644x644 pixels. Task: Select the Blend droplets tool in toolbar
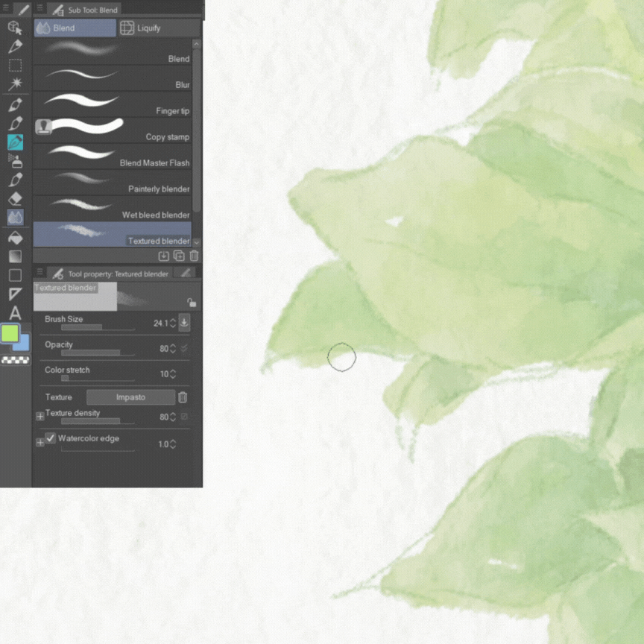tap(15, 218)
